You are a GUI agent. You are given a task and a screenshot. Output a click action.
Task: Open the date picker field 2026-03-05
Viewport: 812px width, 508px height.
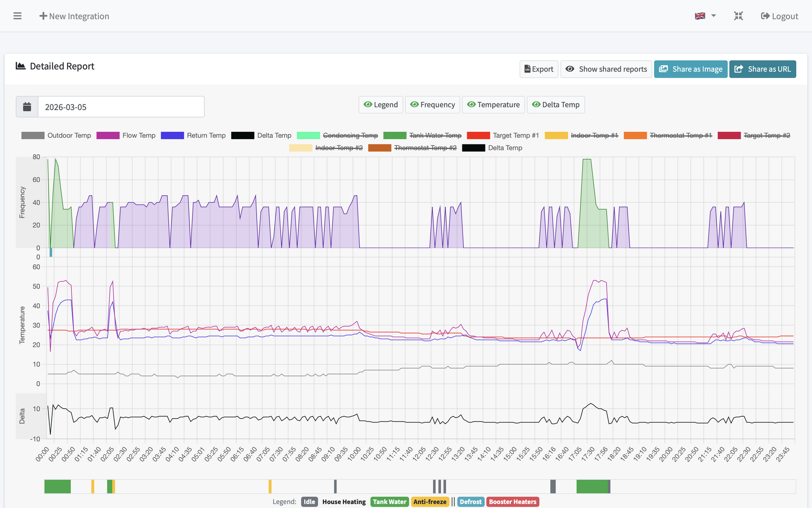(x=121, y=107)
